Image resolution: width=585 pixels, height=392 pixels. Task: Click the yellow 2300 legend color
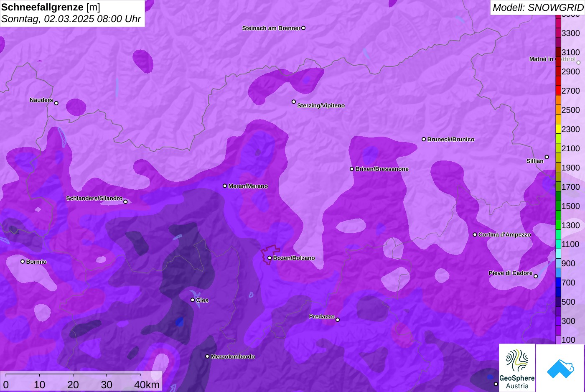(558, 129)
